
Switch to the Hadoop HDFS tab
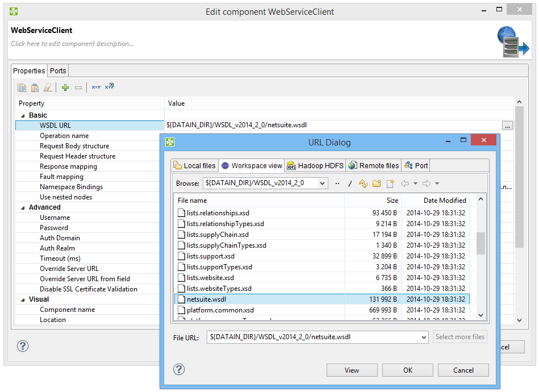(315, 166)
